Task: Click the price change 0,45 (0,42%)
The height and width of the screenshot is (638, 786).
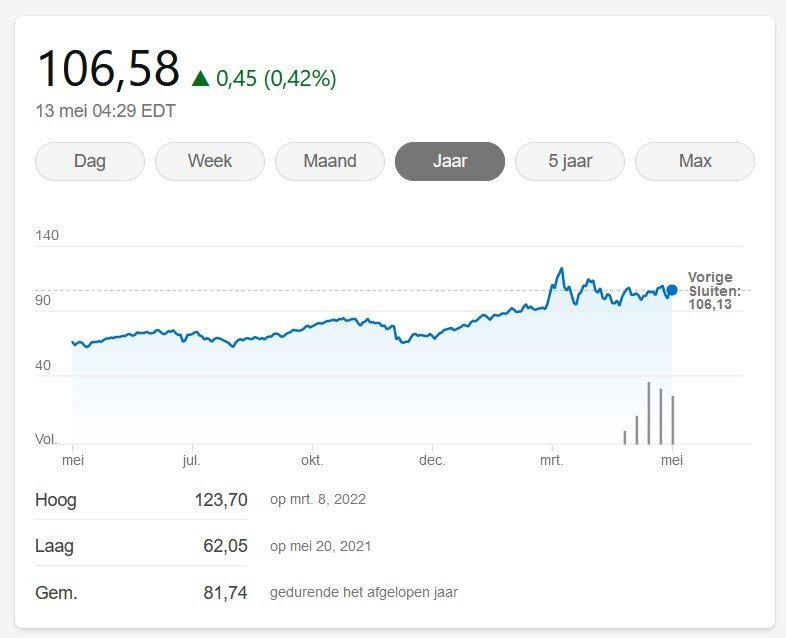Action: pyautogui.click(x=276, y=78)
